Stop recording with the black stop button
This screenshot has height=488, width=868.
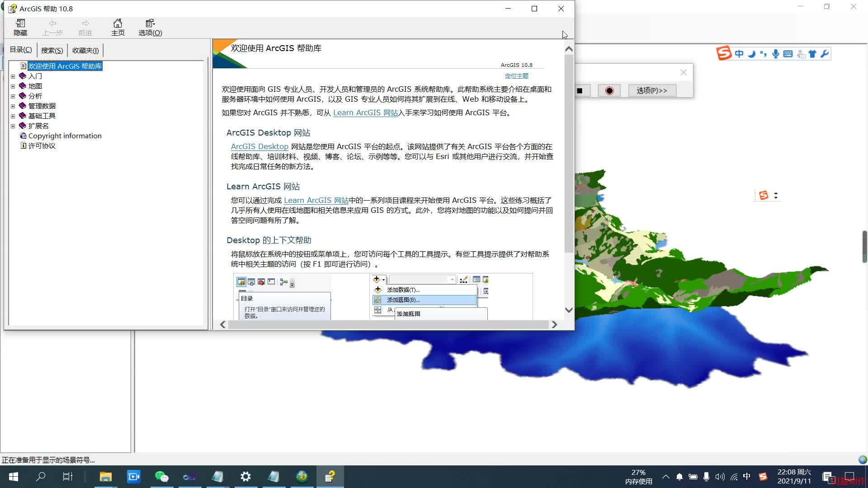click(580, 90)
